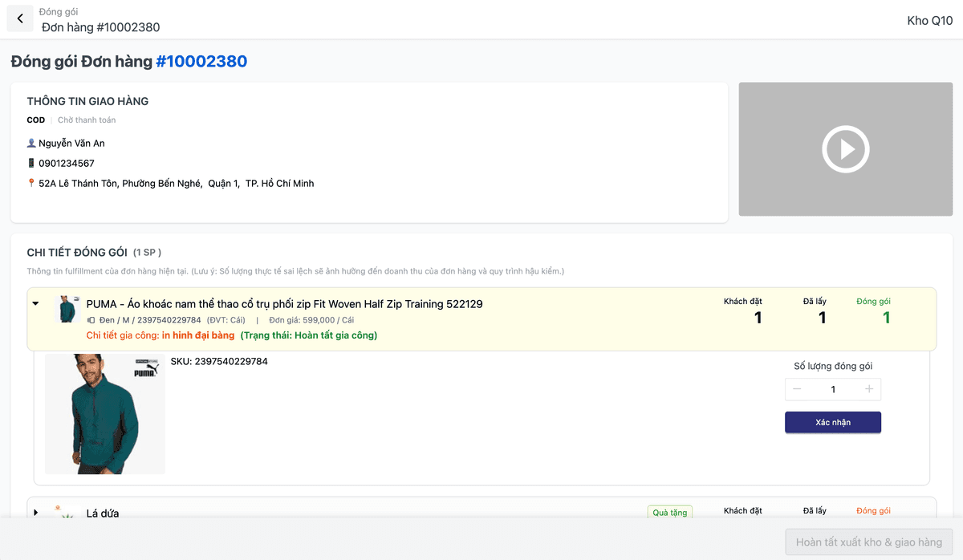
Task: Click the Quà tặng badge
Action: pyautogui.click(x=669, y=512)
